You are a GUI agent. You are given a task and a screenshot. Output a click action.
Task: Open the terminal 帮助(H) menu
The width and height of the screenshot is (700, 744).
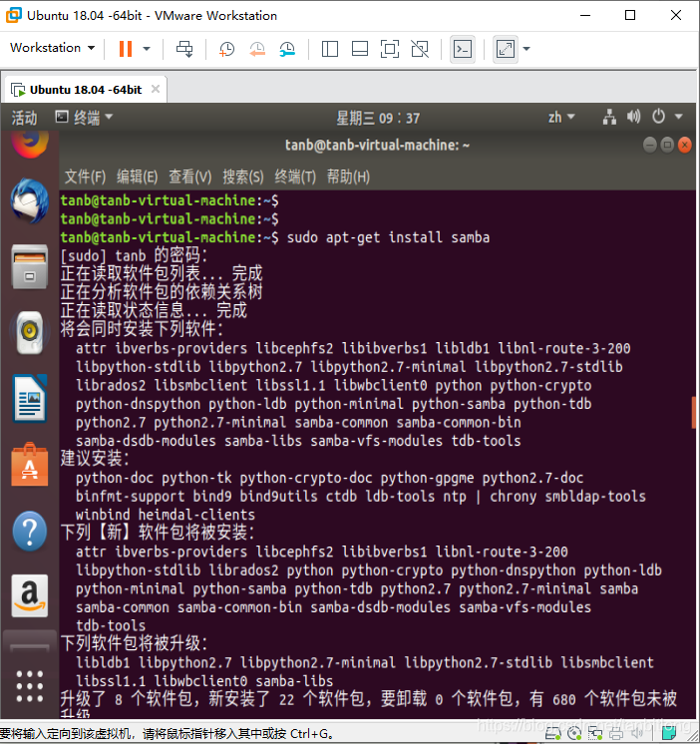(348, 177)
